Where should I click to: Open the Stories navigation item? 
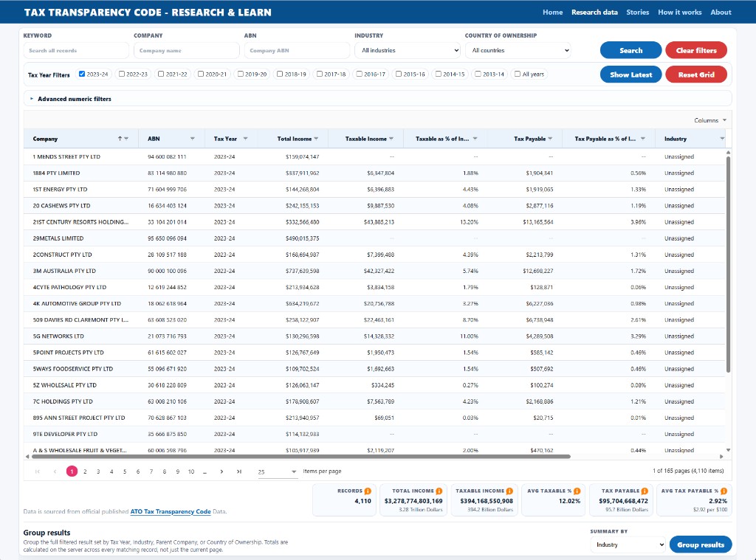point(637,12)
